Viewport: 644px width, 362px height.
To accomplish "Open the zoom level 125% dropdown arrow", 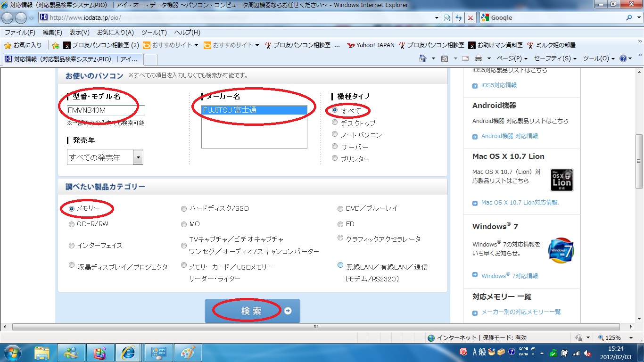I will [631, 337].
